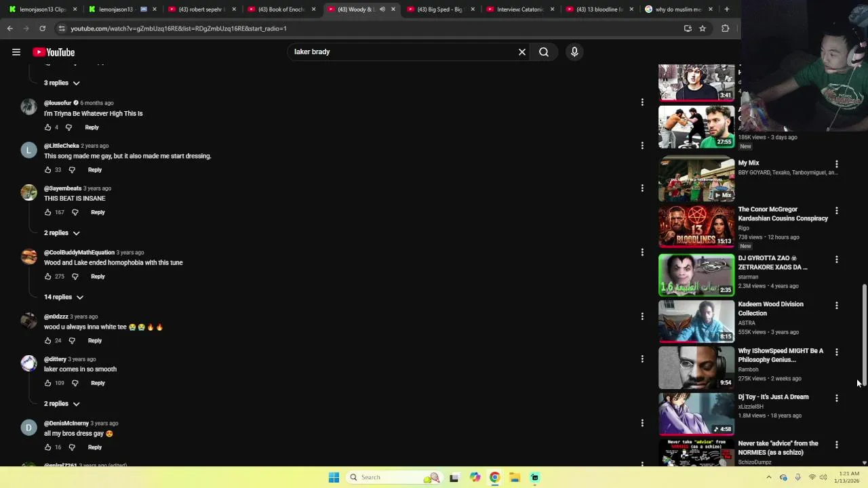
Task: Switch to '13 bloodline' tab
Action: coord(599,9)
